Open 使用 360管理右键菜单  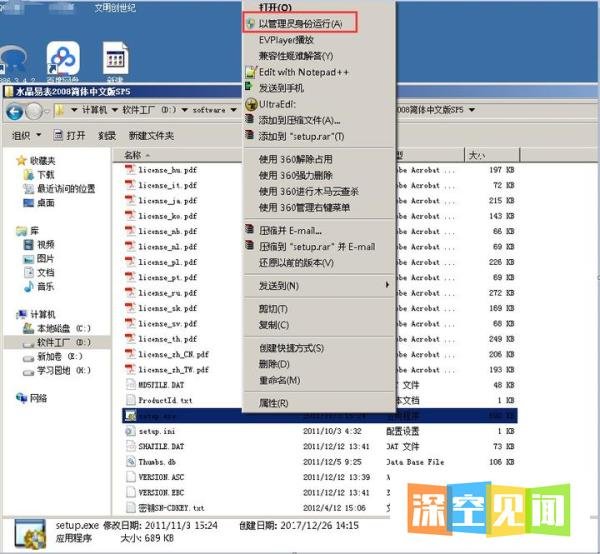(304, 207)
